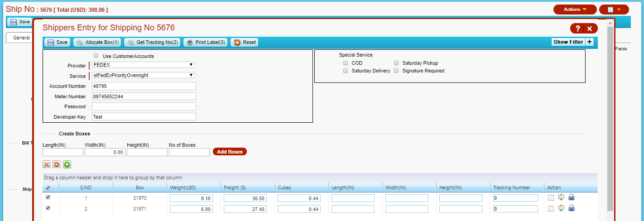Viewport: 644px width, 221px height.
Task: Click the label screen icon for S1971
Action: click(561, 208)
